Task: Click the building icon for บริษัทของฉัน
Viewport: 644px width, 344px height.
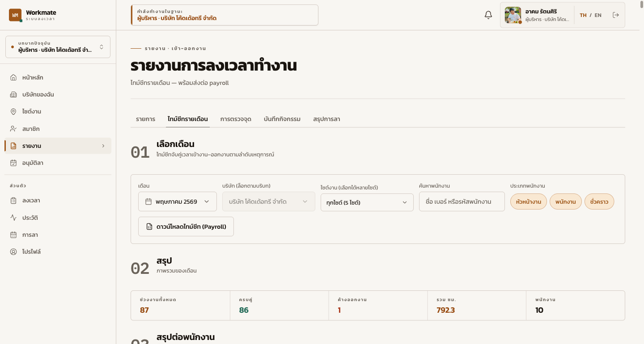Action: [13, 95]
